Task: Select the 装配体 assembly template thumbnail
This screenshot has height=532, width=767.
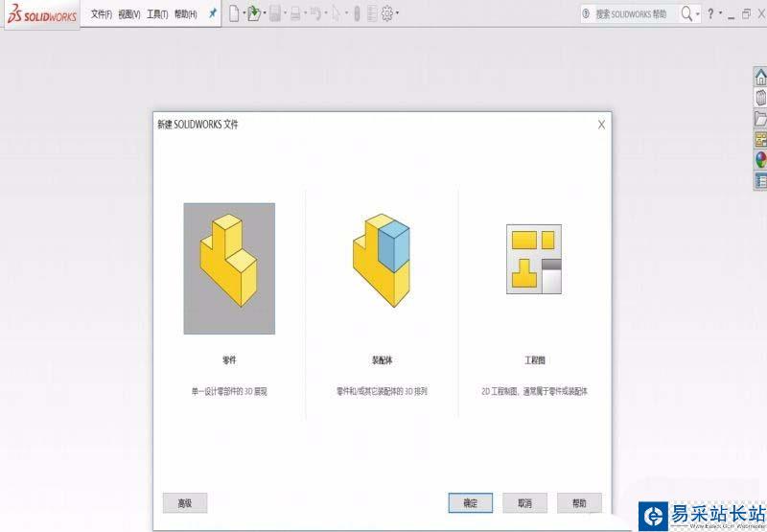Action: (382, 261)
